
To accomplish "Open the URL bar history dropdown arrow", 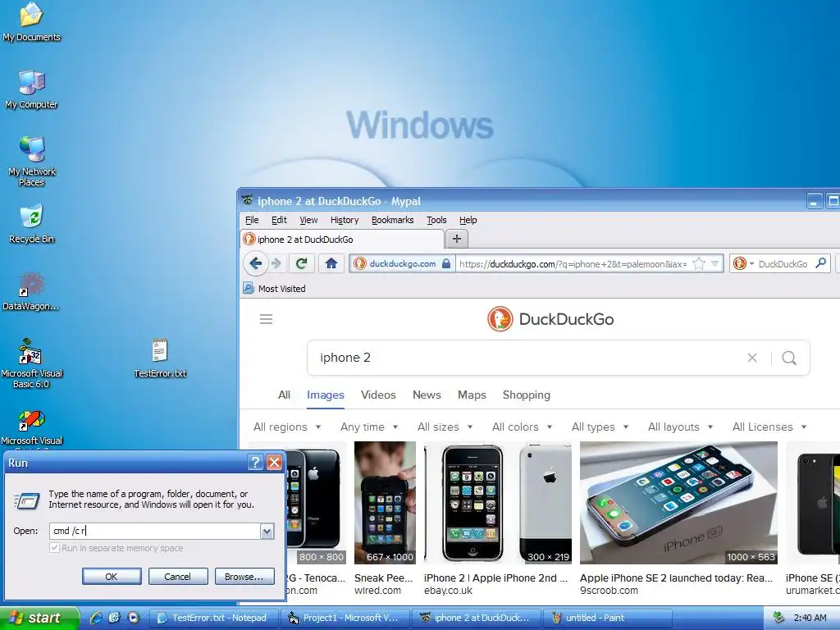I will (714, 263).
